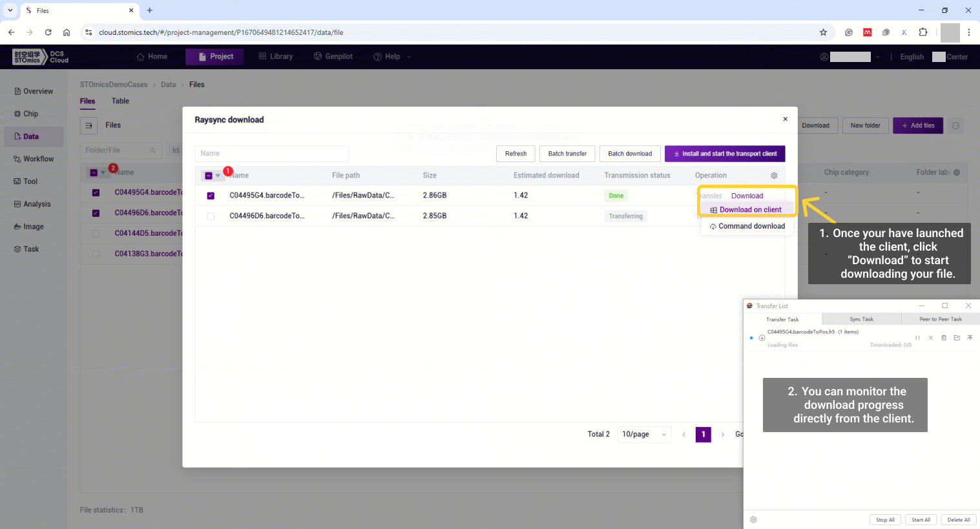Click Batch download button

click(630, 154)
